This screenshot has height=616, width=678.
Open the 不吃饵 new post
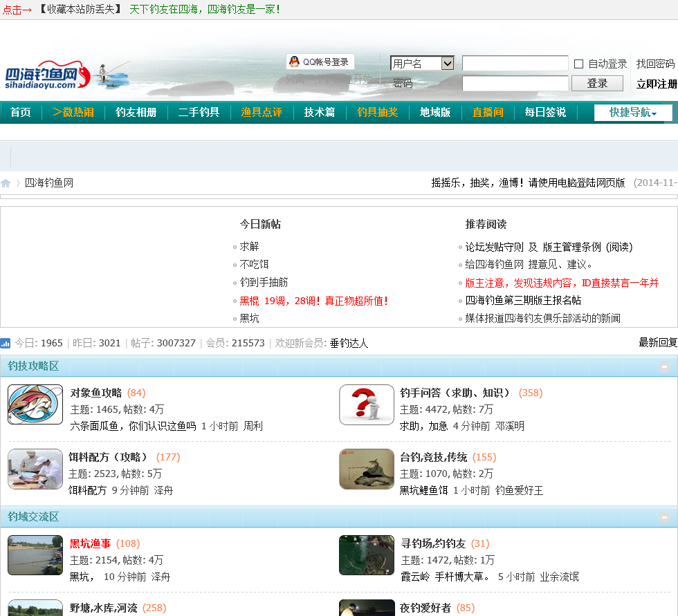pos(255,264)
